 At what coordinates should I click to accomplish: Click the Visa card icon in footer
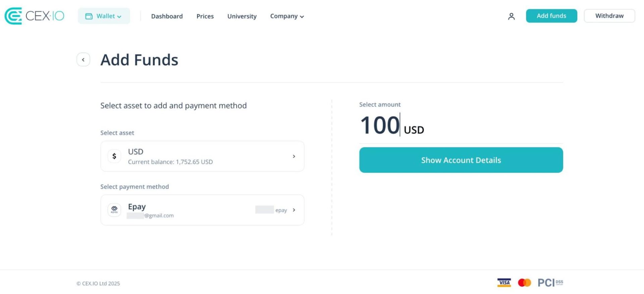click(x=504, y=283)
